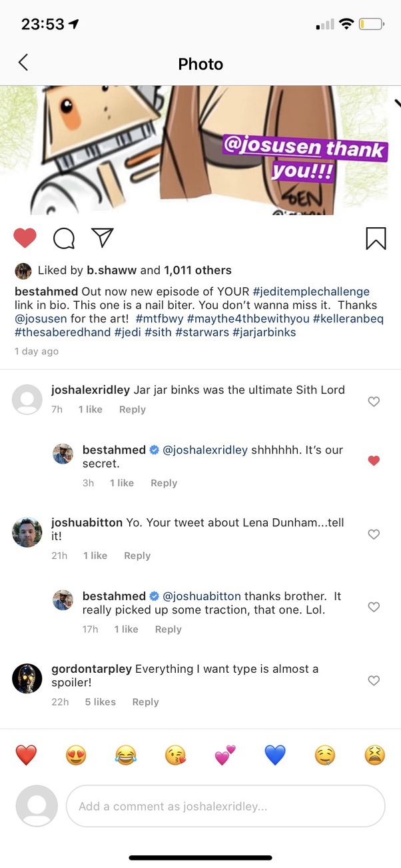The width and height of the screenshot is (401, 868).
Task: Share post with paper plane icon
Action: click(x=102, y=237)
